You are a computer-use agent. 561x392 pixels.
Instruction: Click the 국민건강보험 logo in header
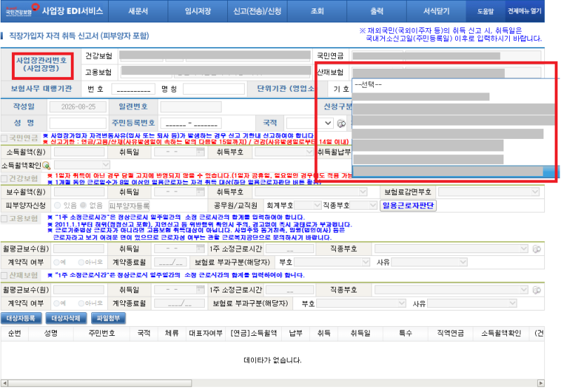tap(22, 10)
